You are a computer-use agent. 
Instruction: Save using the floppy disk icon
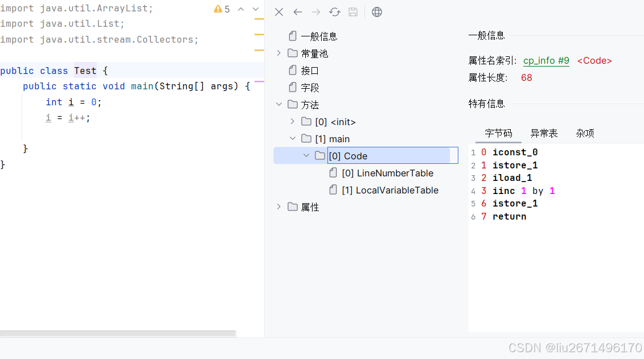(353, 12)
